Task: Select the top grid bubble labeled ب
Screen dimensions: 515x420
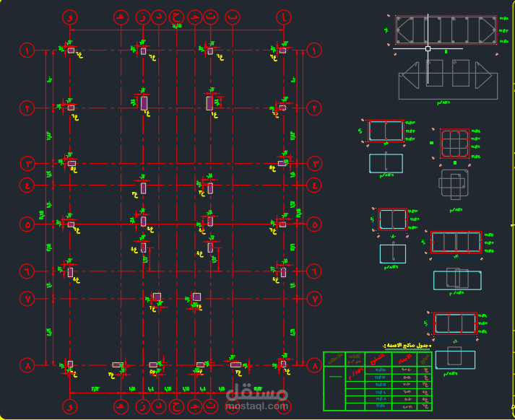Action: [233, 17]
